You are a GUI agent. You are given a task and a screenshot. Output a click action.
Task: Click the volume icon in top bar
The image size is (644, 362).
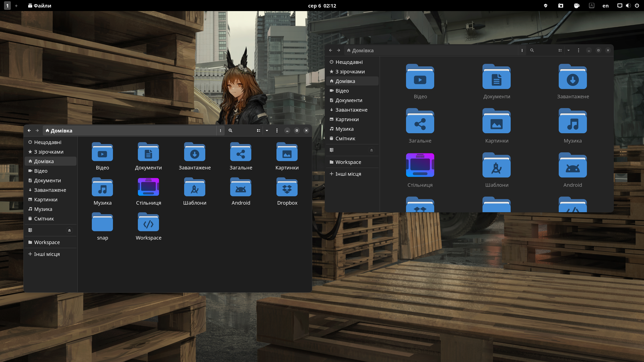628,6
